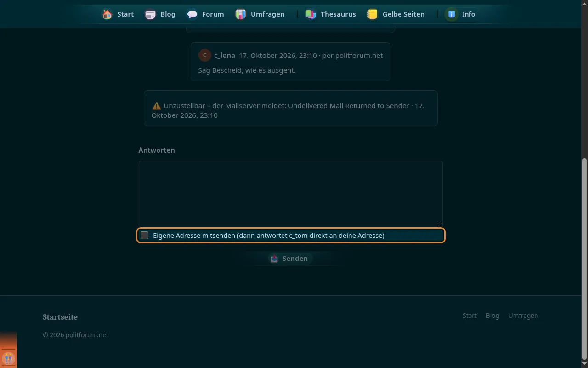Click the Blog newspaper icon

point(150,14)
